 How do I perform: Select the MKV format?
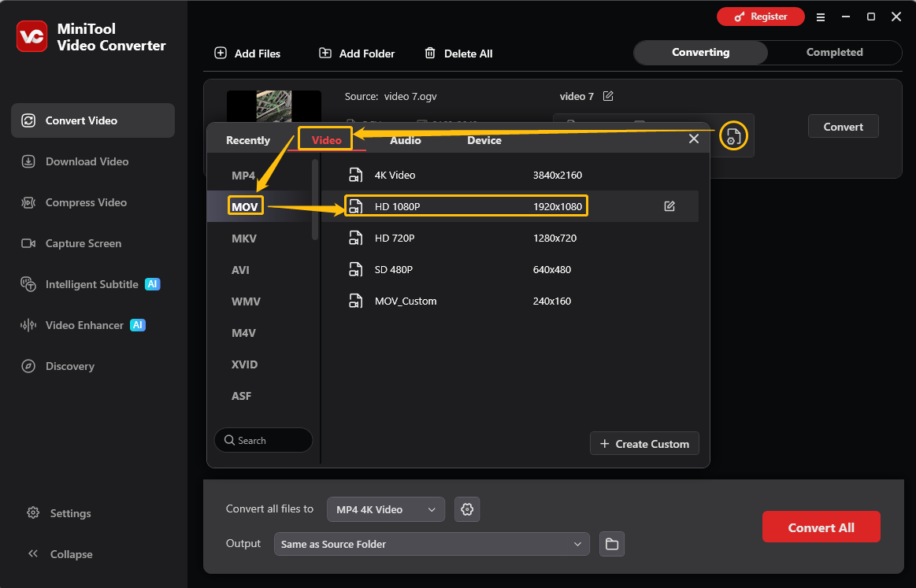(244, 239)
